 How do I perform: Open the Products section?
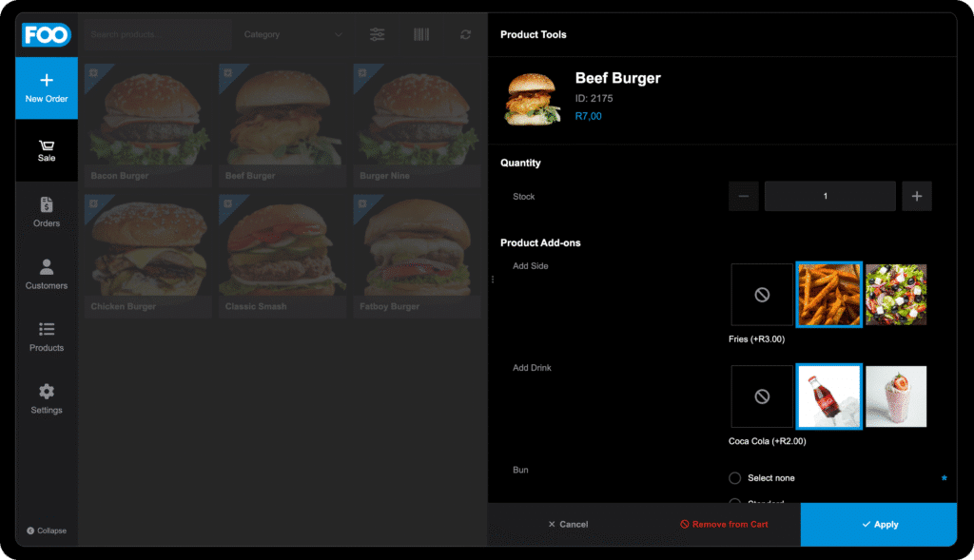point(47,337)
